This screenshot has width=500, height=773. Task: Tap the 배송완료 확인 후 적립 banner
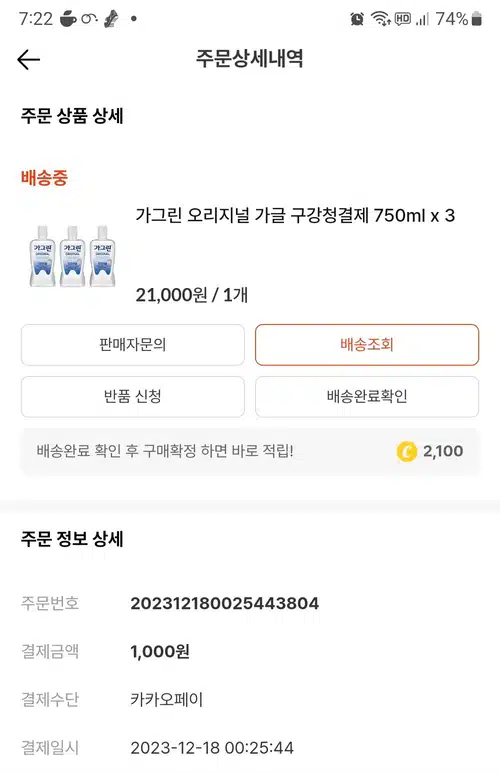coord(250,451)
